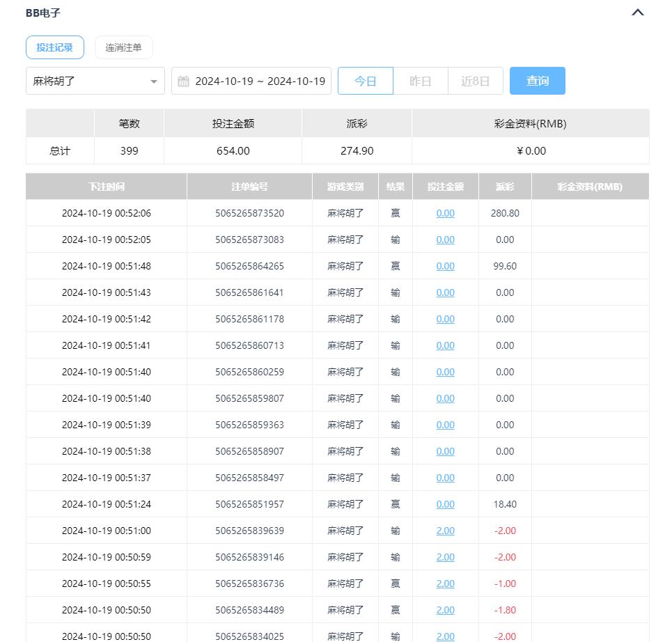
Task: Click the calendar icon in date field
Action: tap(183, 81)
